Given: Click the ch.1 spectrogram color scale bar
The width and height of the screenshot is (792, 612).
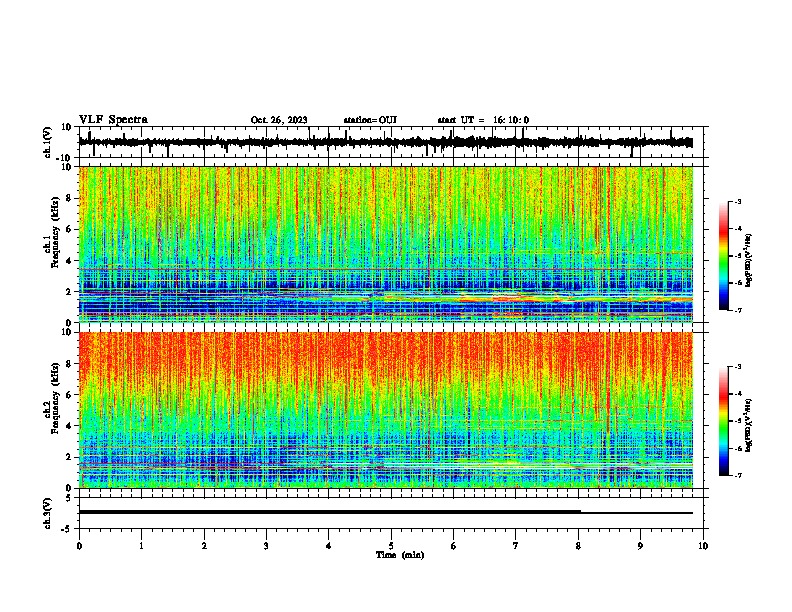Looking at the screenshot, I should coord(723,256).
